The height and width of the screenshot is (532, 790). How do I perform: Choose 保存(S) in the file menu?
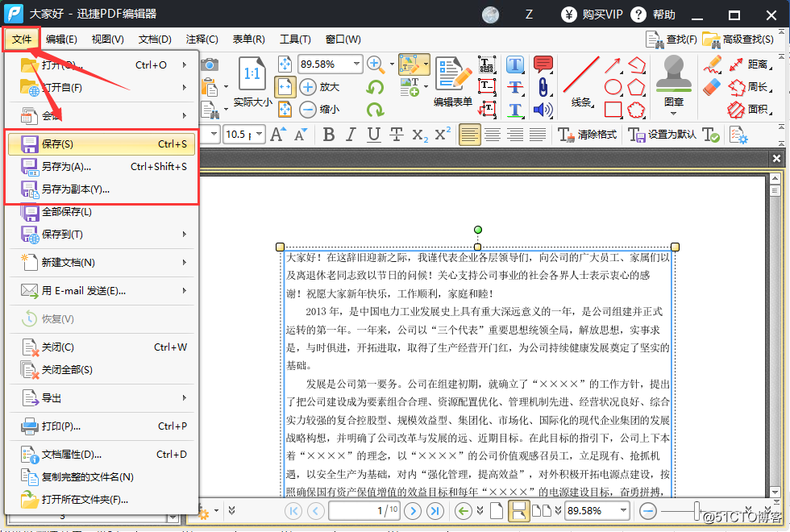102,144
